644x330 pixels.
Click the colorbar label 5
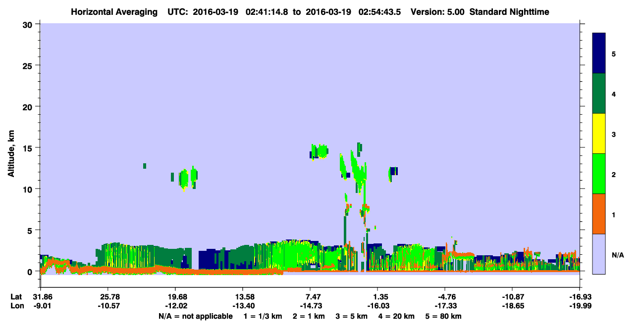pos(614,53)
